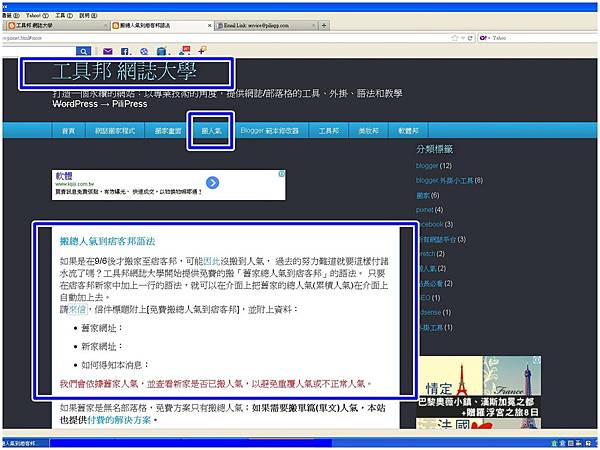
Task: Click the contacts icon with red badge
Action: click(184, 51)
